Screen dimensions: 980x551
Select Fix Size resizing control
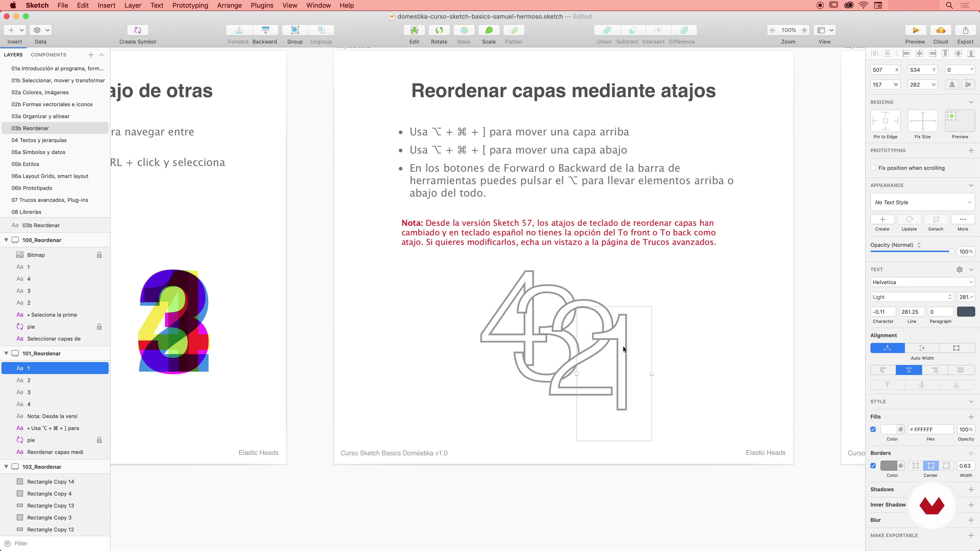[923, 121]
